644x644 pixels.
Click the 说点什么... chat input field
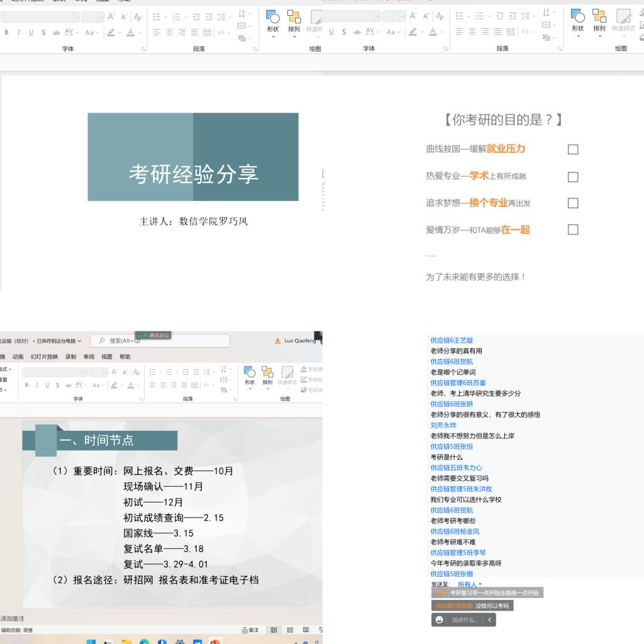(x=465, y=619)
